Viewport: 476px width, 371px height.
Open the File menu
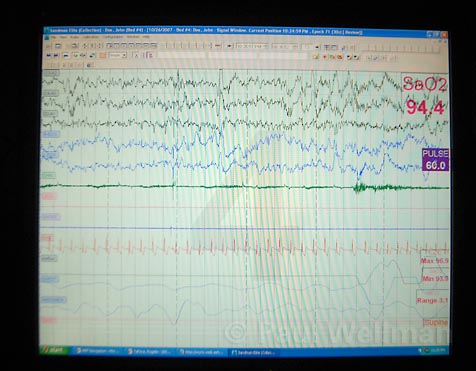click(53, 37)
